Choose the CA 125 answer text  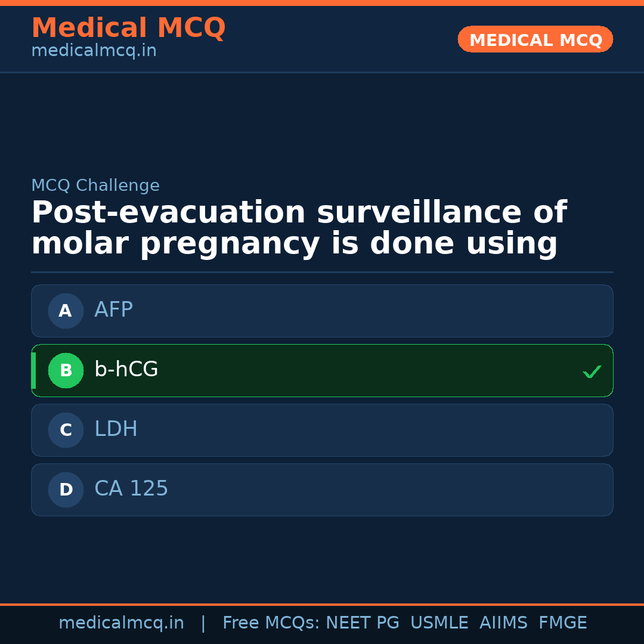[131, 489]
